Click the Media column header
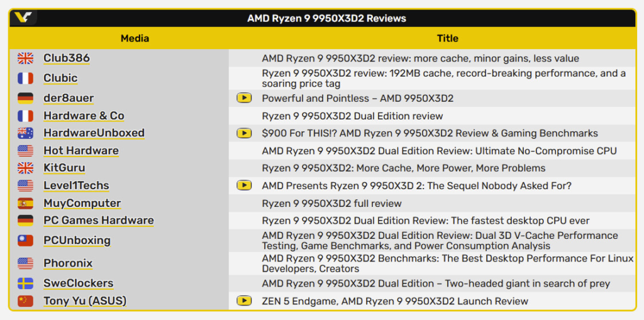Screen dimensions: 644x320 point(135,38)
